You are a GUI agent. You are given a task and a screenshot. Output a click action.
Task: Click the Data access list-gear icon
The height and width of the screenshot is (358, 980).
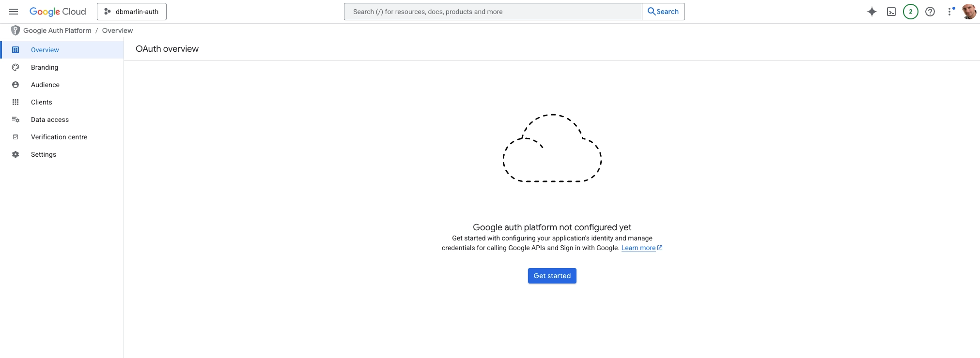click(16, 119)
